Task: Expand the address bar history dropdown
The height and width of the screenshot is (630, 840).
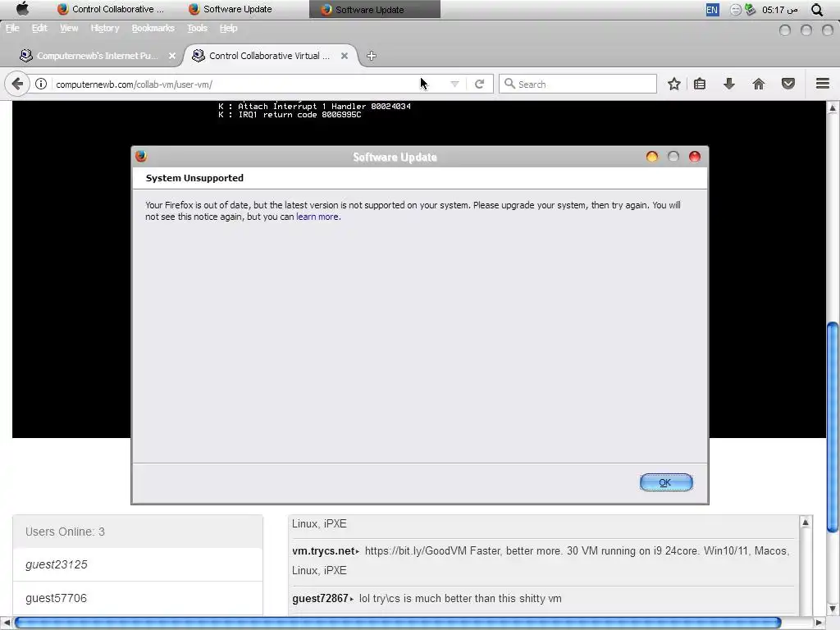Action: click(454, 84)
